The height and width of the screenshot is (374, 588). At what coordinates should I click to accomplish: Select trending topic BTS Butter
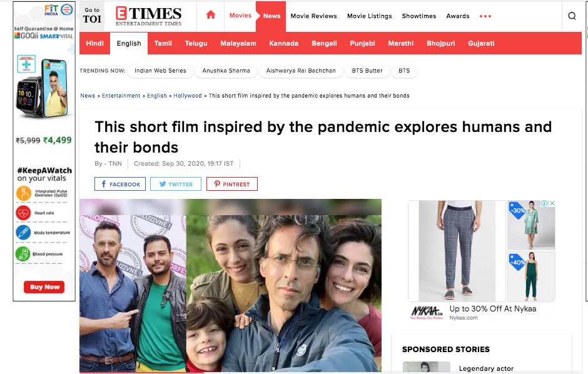(367, 71)
